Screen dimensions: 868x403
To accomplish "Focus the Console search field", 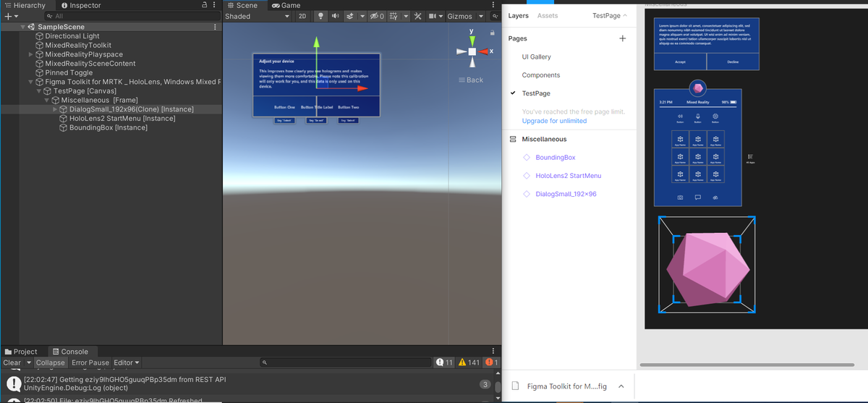I will click(346, 362).
